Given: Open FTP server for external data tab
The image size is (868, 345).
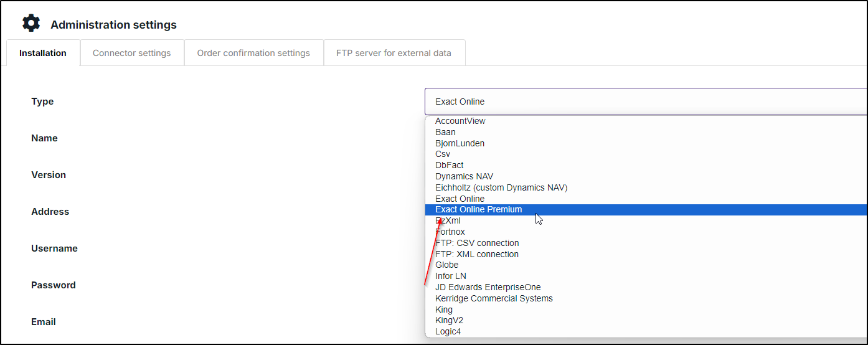Looking at the screenshot, I should (x=394, y=53).
